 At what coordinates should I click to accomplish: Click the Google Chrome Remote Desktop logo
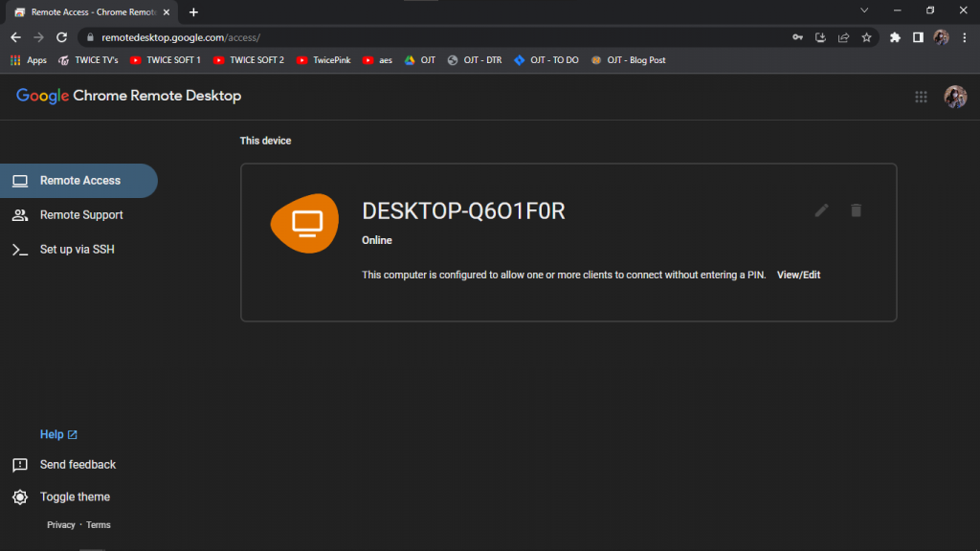click(129, 96)
